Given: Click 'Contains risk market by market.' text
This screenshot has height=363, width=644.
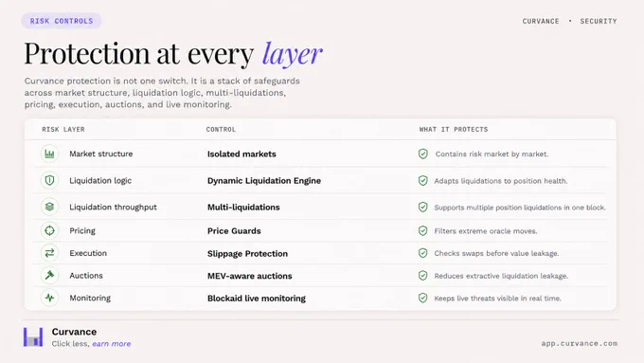Looking at the screenshot, I should coord(492,154).
